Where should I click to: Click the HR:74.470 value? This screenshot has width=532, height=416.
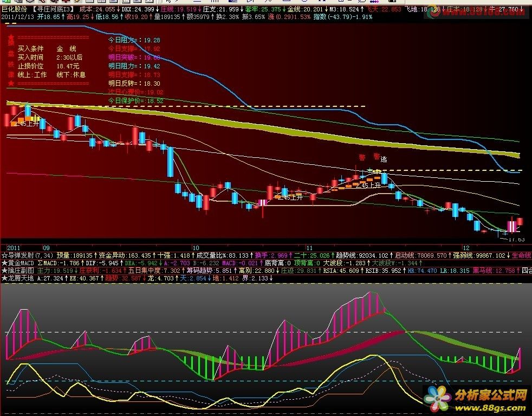click(x=422, y=271)
